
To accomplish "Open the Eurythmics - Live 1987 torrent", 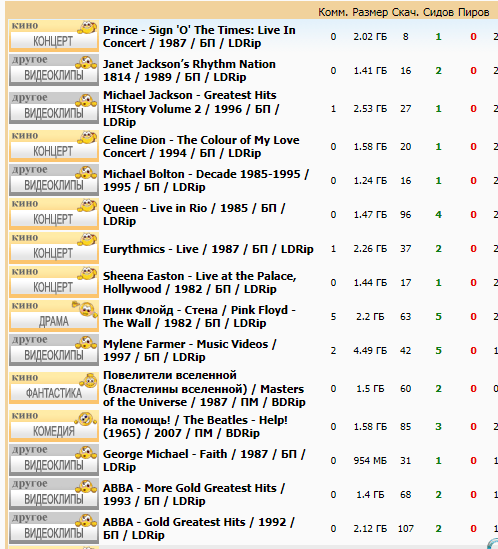I will 208,249.
